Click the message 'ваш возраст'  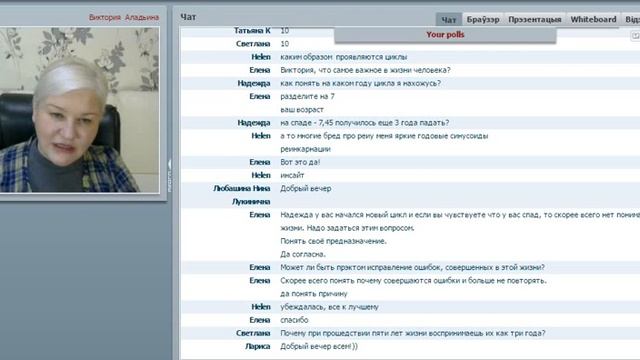302,110
